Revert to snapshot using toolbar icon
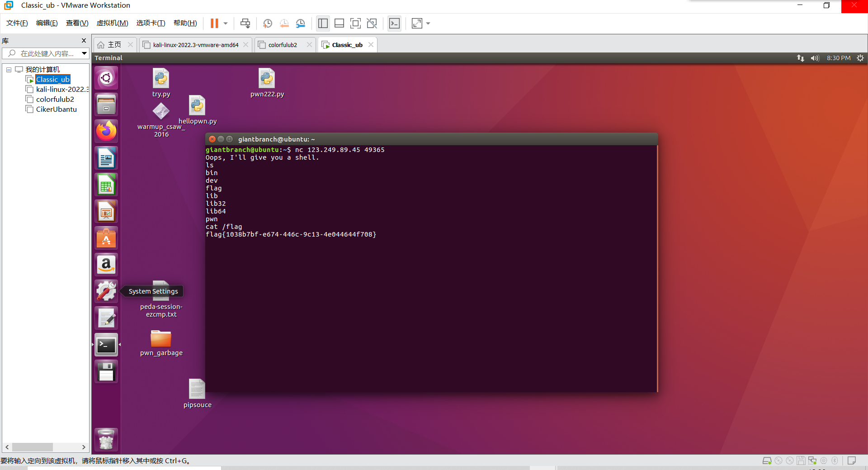Screen dimensions: 868x470 284,23
